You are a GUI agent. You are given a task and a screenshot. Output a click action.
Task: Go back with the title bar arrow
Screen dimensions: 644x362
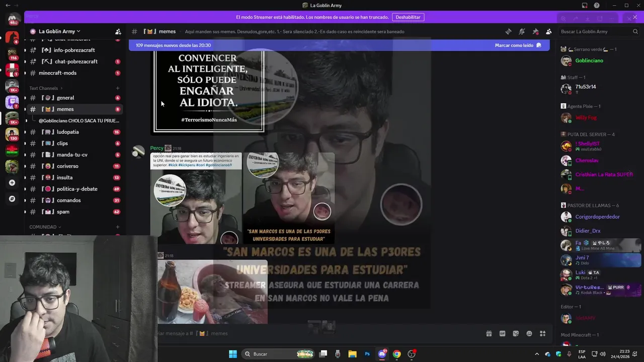(8, 6)
